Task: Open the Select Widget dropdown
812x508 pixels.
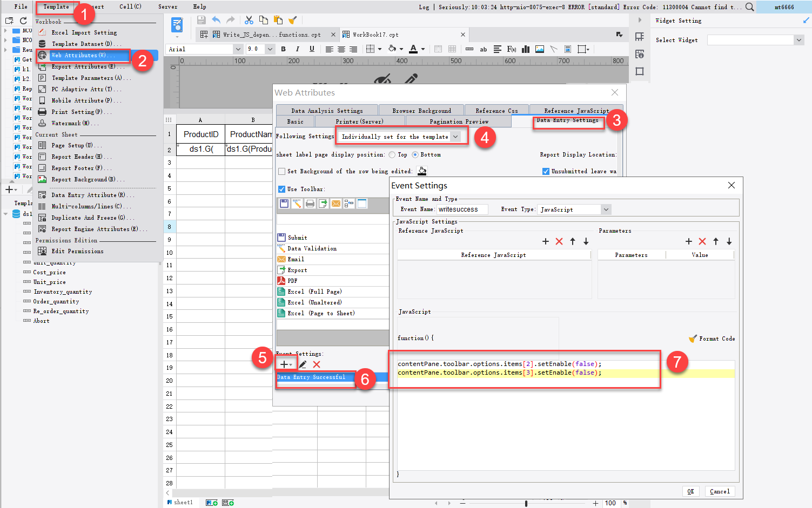Action: tap(798, 40)
